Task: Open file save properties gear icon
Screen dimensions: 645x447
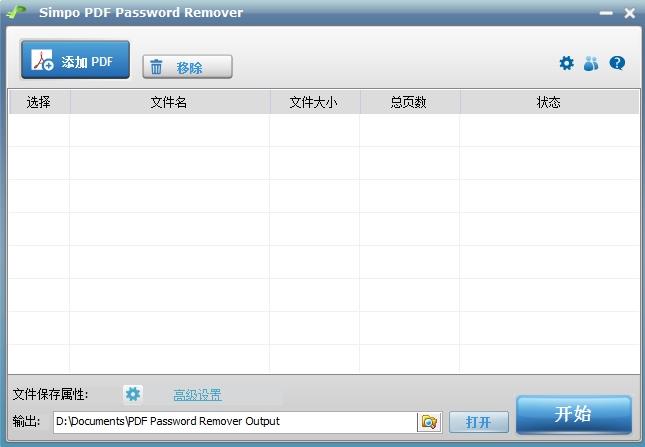Action: 132,394
